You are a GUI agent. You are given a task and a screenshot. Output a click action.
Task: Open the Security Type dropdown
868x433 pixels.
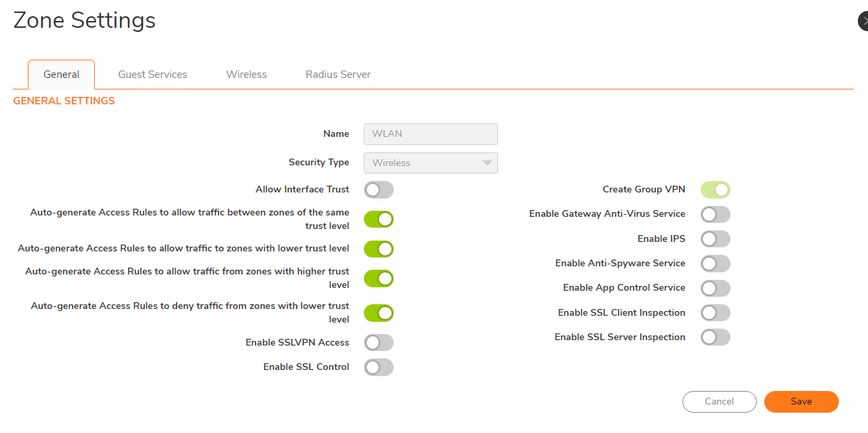(x=431, y=163)
